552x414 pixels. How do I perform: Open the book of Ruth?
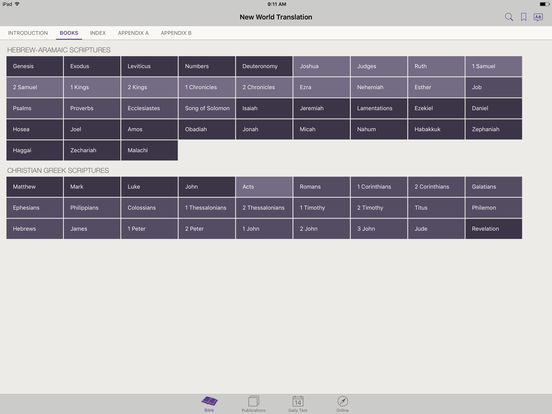pyautogui.click(x=436, y=66)
